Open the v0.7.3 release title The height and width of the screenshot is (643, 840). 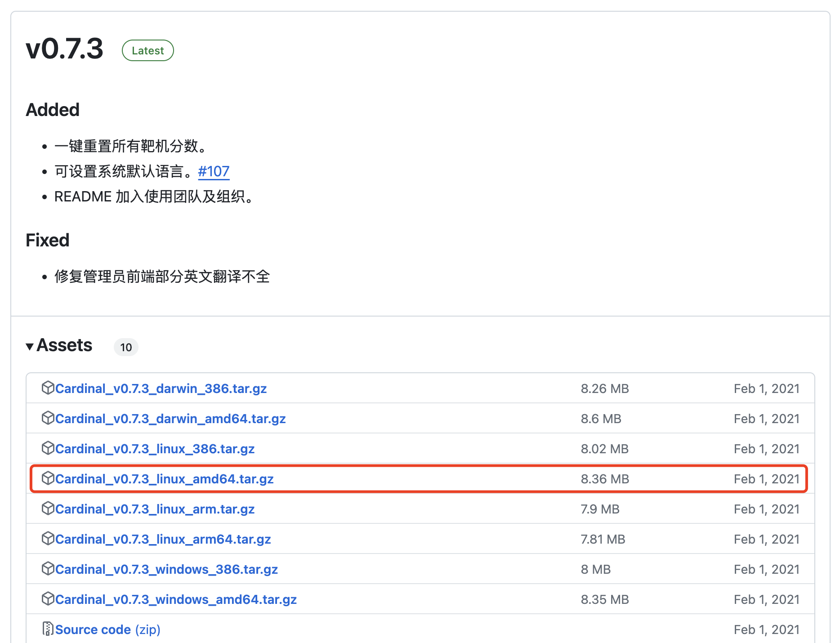[x=65, y=49]
